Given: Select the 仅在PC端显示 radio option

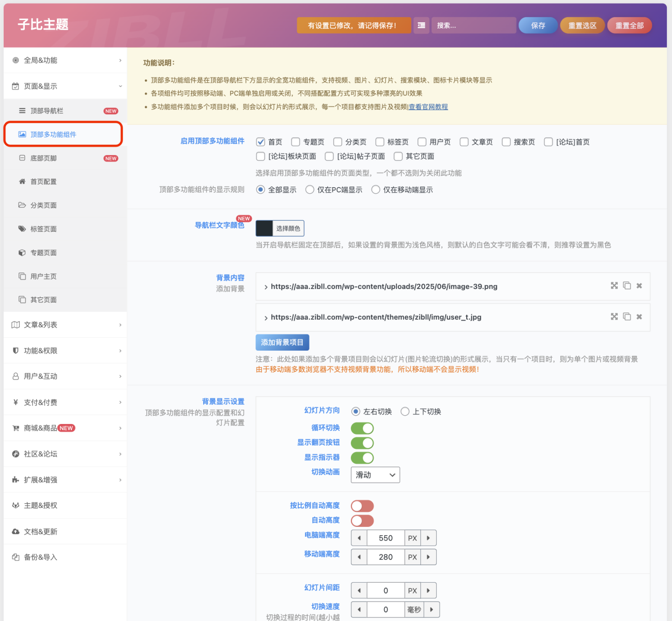Looking at the screenshot, I should point(309,189).
